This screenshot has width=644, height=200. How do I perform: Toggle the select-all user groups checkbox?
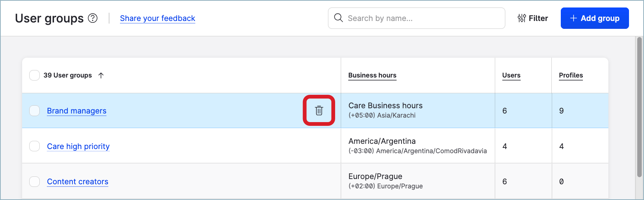click(34, 75)
